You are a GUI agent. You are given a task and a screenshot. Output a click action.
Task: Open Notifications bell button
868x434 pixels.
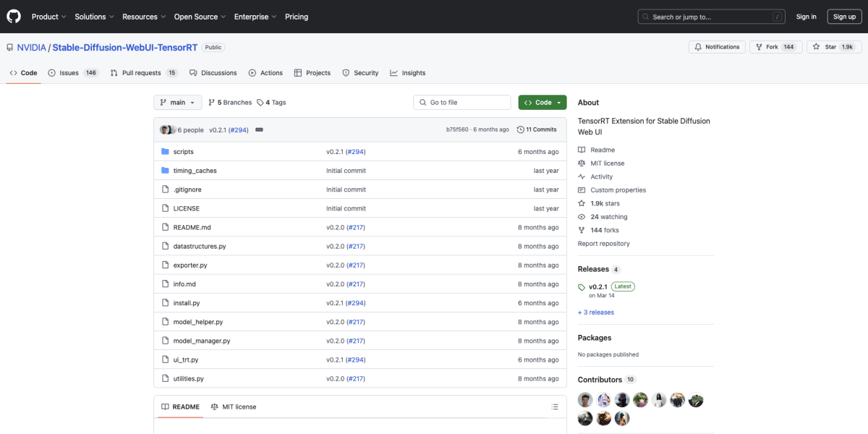tap(717, 47)
